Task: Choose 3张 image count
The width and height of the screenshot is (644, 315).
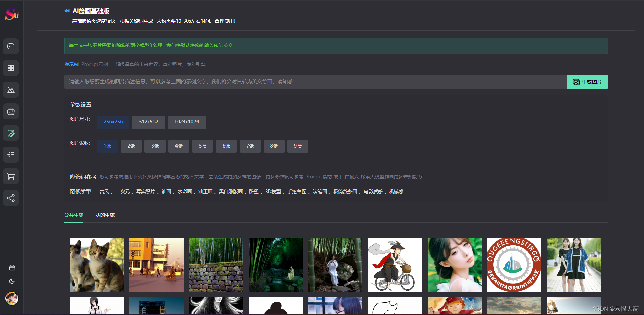Action: [x=155, y=146]
